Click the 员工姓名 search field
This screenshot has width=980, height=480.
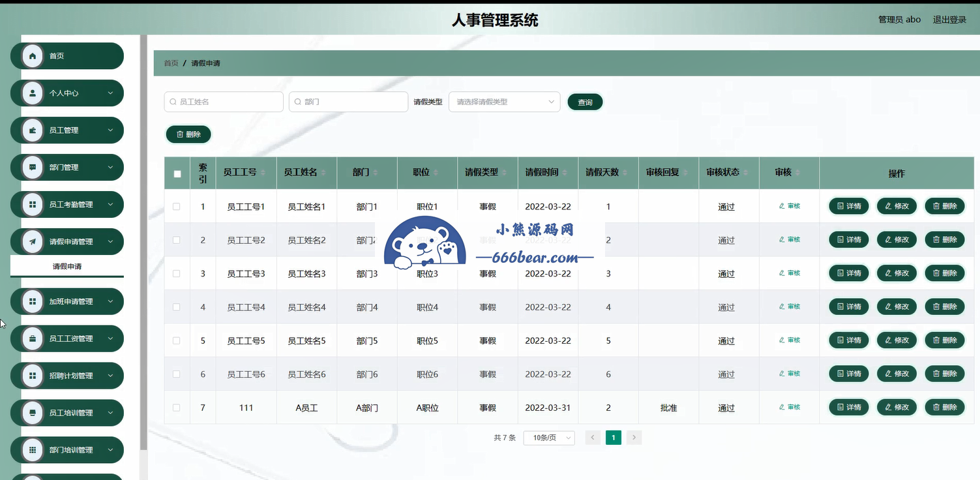tap(224, 102)
